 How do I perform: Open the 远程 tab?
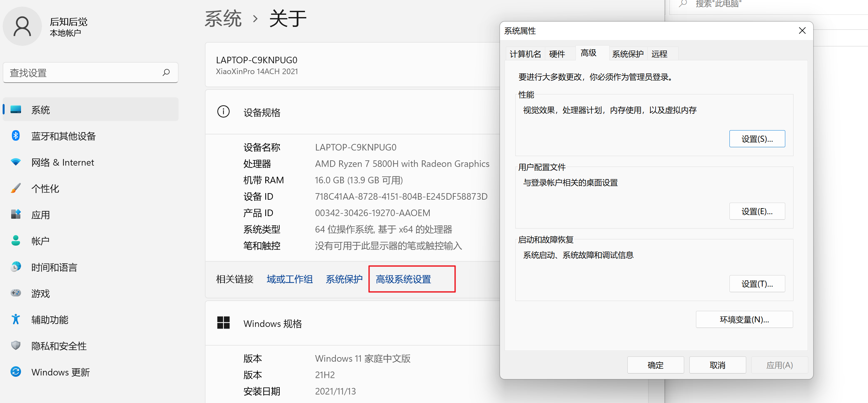[659, 54]
